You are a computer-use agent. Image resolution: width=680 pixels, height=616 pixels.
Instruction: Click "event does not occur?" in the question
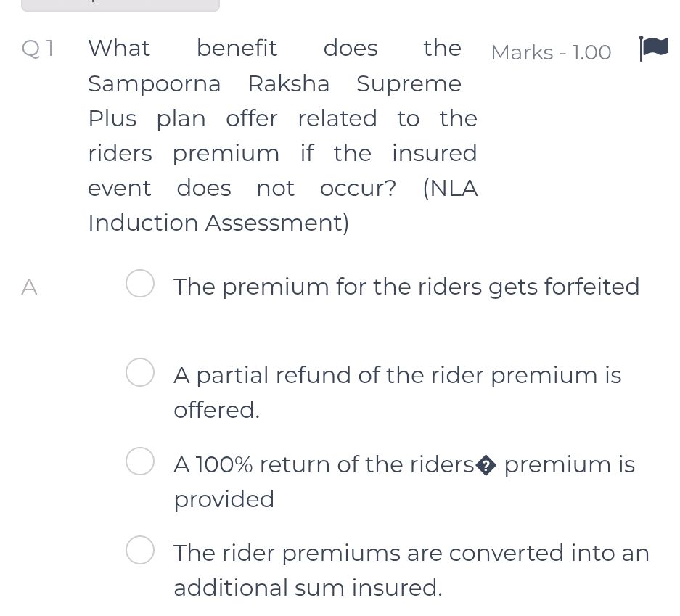point(242,188)
